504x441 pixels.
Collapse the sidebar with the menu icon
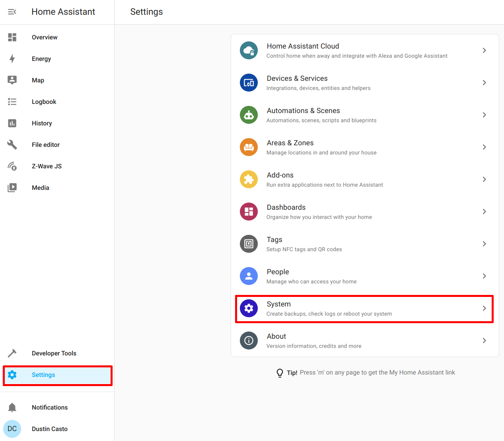[x=12, y=12]
